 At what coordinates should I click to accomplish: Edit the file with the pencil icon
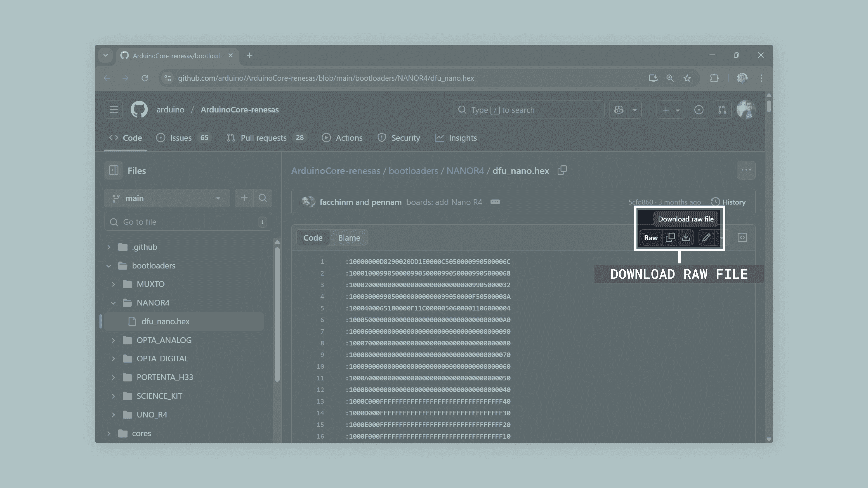coord(706,237)
